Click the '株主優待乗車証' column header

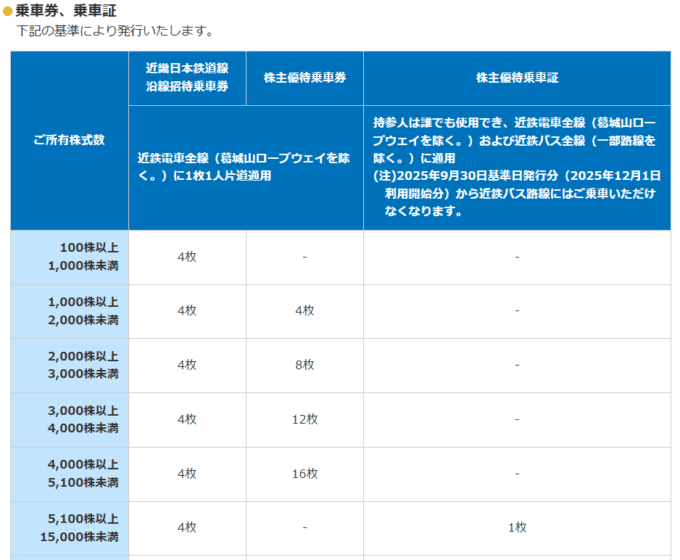pyautogui.click(x=517, y=78)
